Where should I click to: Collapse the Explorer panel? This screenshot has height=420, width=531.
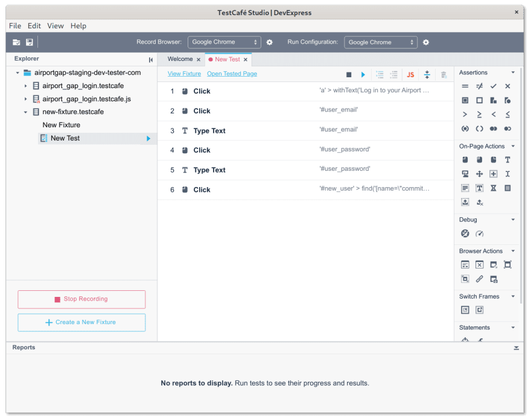click(151, 60)
